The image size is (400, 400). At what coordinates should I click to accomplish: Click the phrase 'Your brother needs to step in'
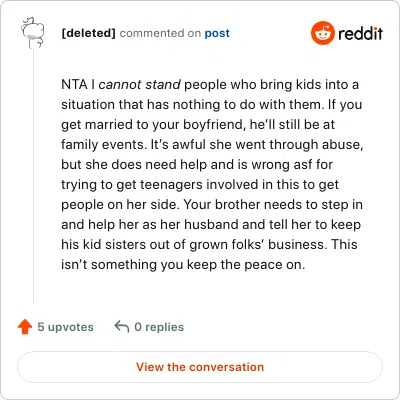273,205
